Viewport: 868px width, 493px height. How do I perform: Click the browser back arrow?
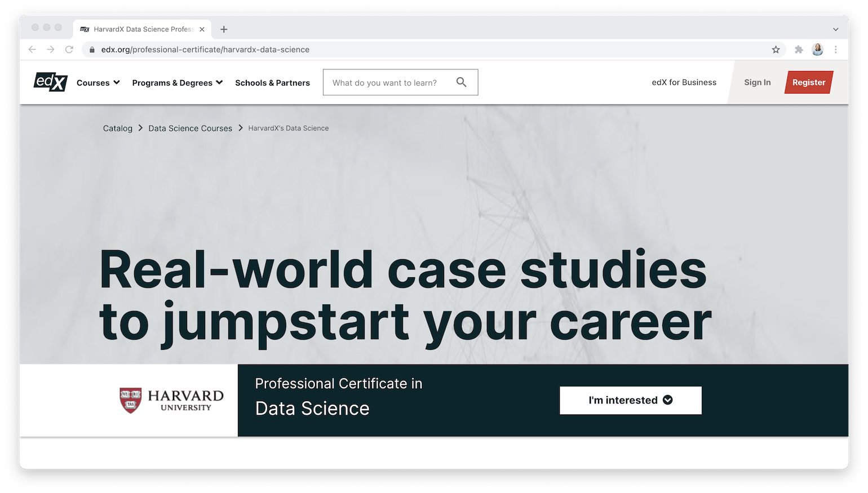(x=32, y=49)
